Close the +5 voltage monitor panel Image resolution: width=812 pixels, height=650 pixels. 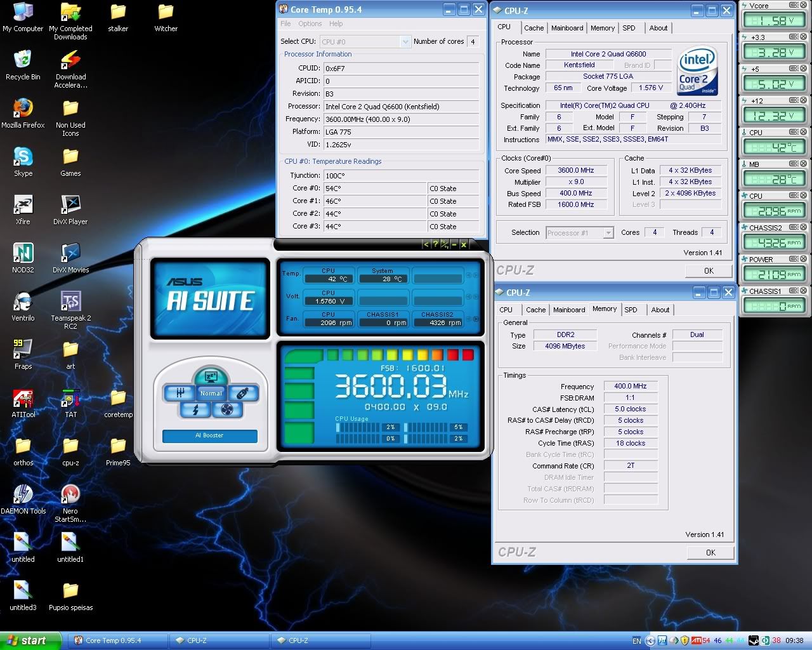pyautogui.click(x=803, y=69)
